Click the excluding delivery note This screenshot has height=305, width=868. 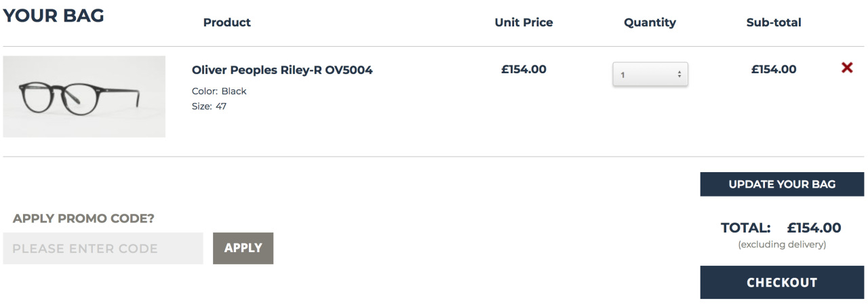click(x=782, y=244)
